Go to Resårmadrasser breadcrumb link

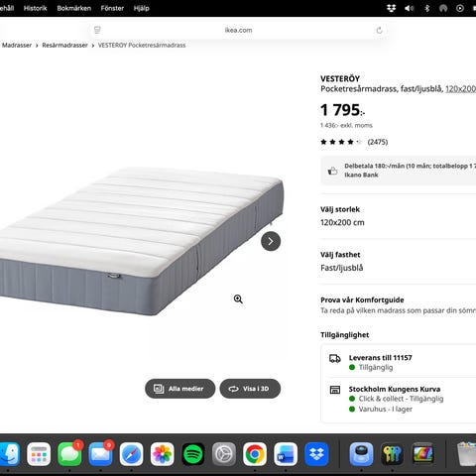point(64,46)
